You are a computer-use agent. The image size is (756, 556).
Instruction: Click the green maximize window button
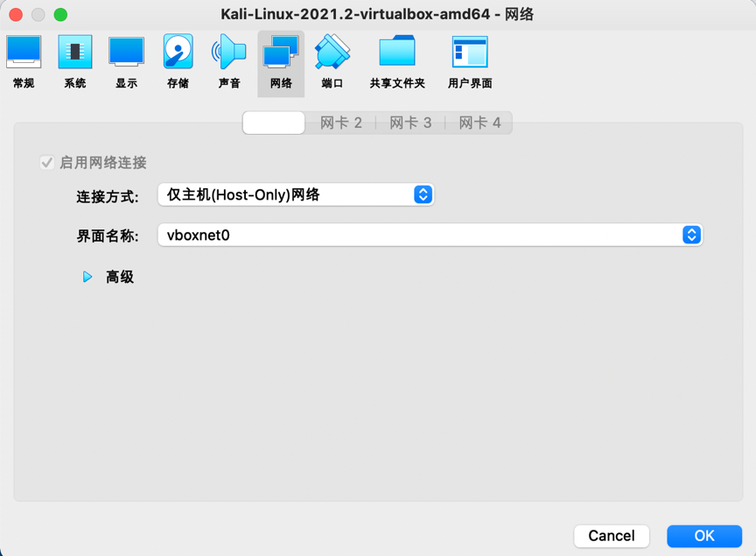coord(60,15)
